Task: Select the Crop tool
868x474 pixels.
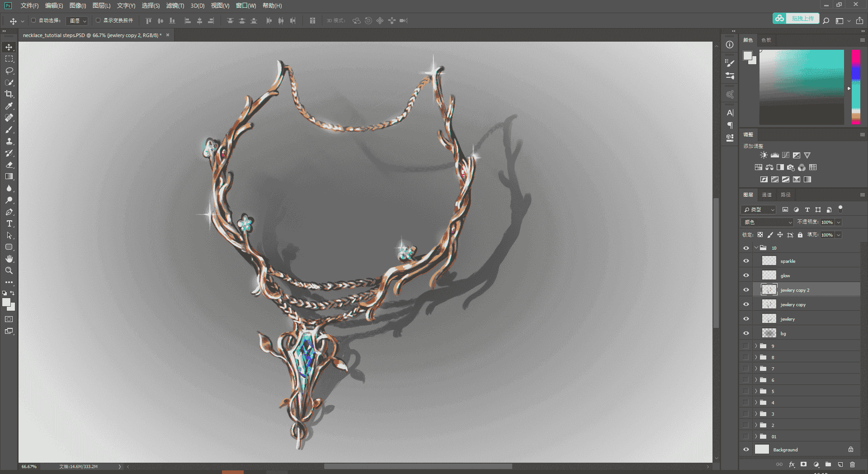Action: [x=9, y=94]
